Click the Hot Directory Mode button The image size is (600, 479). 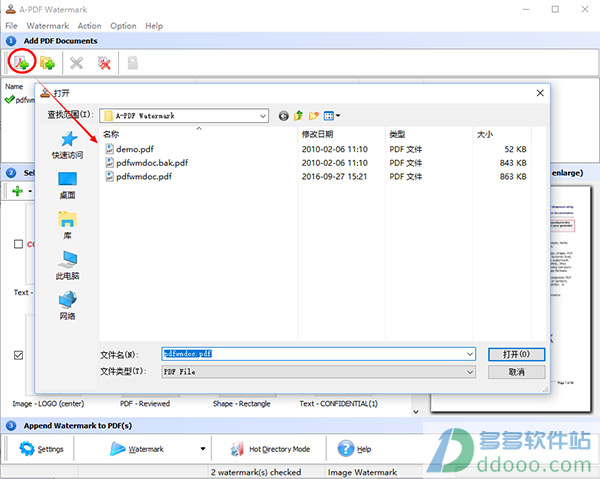coord(270,449)
